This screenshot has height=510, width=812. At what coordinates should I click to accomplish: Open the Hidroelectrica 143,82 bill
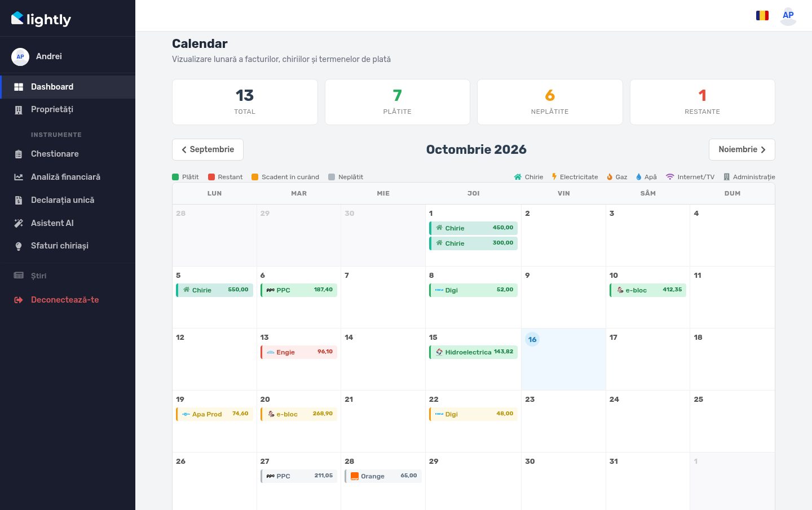tap(474, 352)
